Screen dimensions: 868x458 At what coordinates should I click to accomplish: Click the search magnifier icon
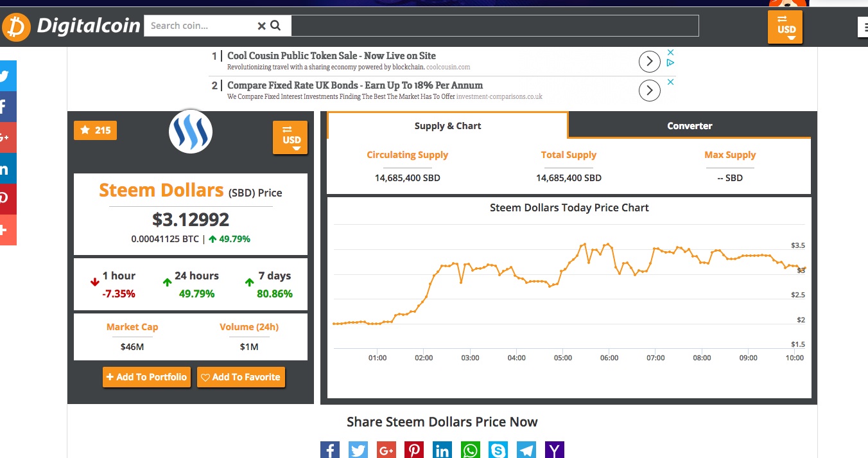tap(275, 26)
